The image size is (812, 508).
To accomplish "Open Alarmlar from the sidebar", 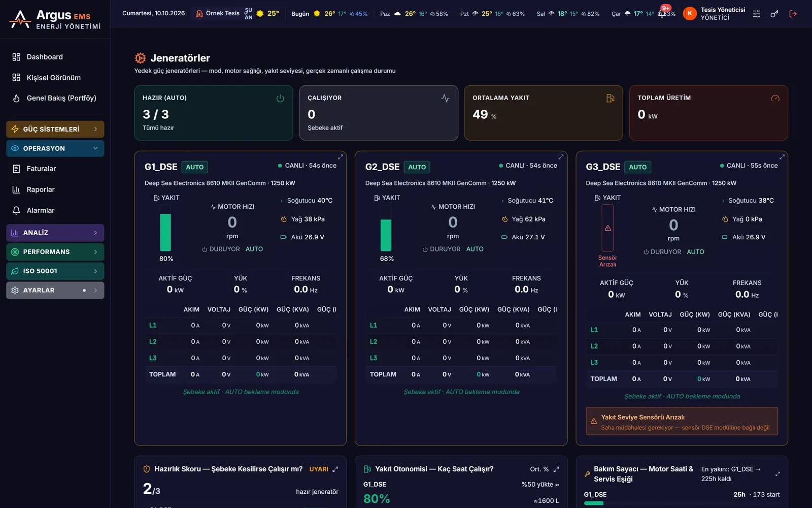I will pyautogui.click(x=55, y=210).
